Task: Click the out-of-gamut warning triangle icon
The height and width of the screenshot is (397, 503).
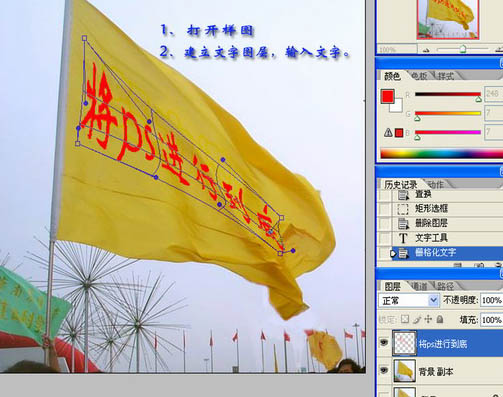Action: [x=388, y=133]
